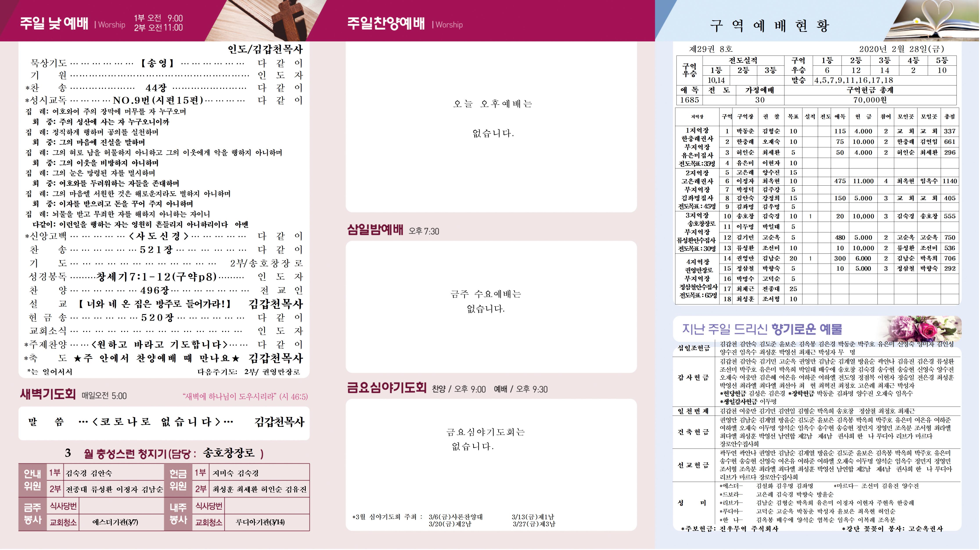
Task: Click hymn number '521장'
Action: click(156, 250)
